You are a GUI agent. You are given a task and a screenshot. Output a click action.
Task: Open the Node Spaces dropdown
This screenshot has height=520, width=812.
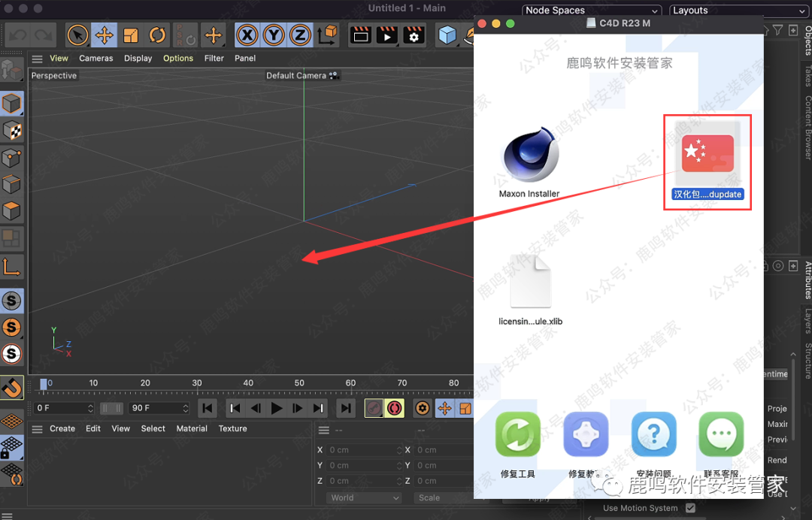[592, 11]
